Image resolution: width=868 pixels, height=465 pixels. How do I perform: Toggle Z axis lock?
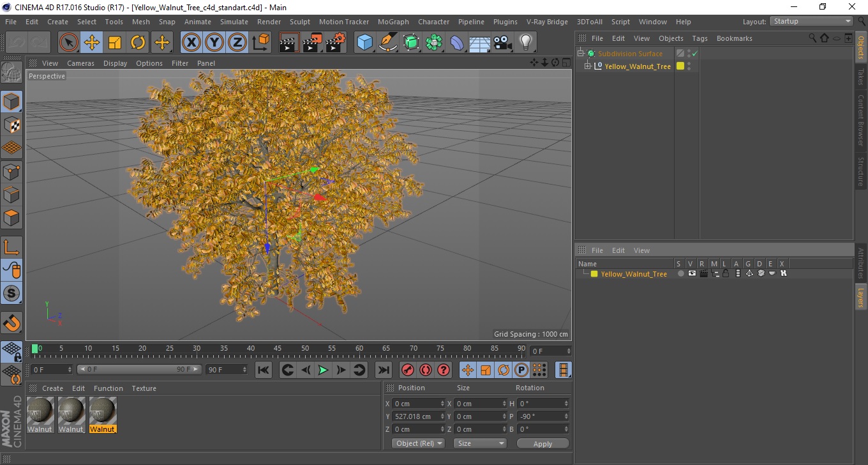pos(237,43)
